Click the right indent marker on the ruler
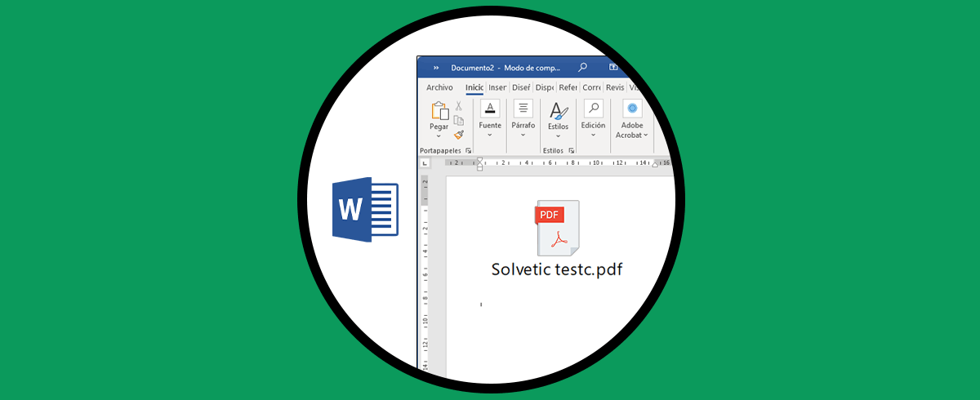 coord(654,165)
